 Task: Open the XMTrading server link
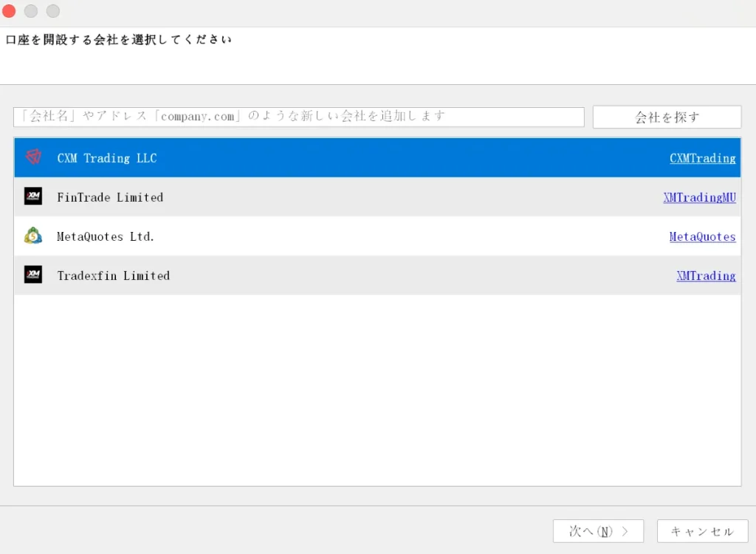[706, 276]
